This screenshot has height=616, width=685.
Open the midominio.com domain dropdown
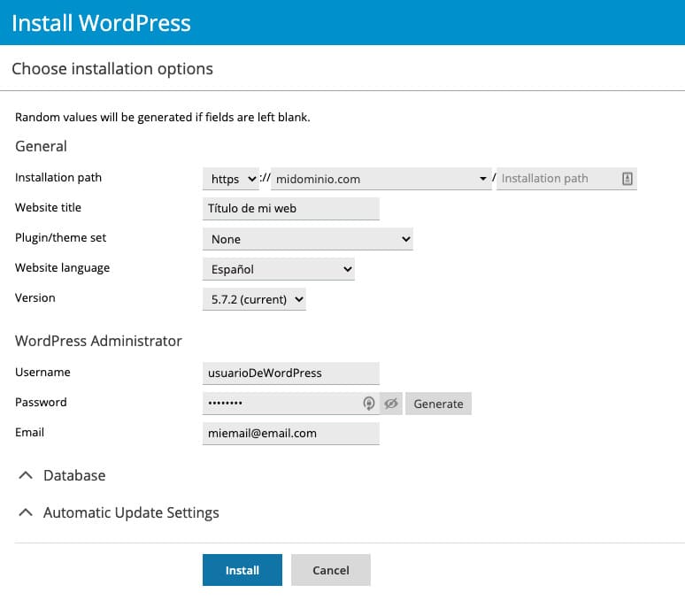point(381,179)
